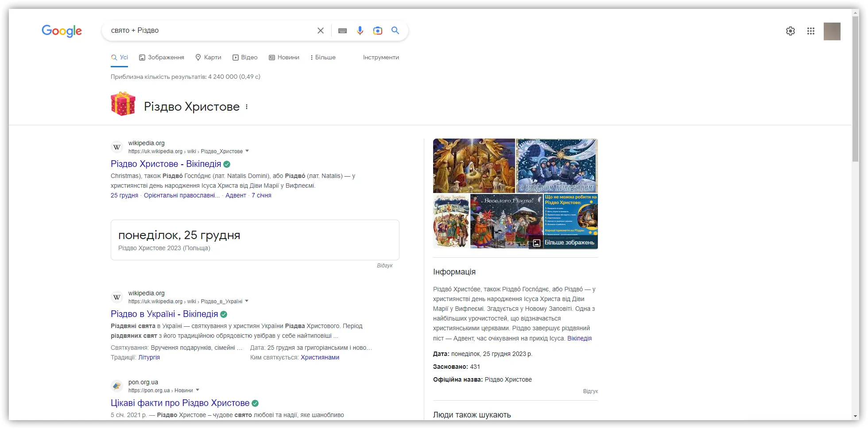The height and width of the screenshot is (429, 868).
Task: Click the Офіційна назва: Різдво Христове fact
Action: tap(482, 379)
